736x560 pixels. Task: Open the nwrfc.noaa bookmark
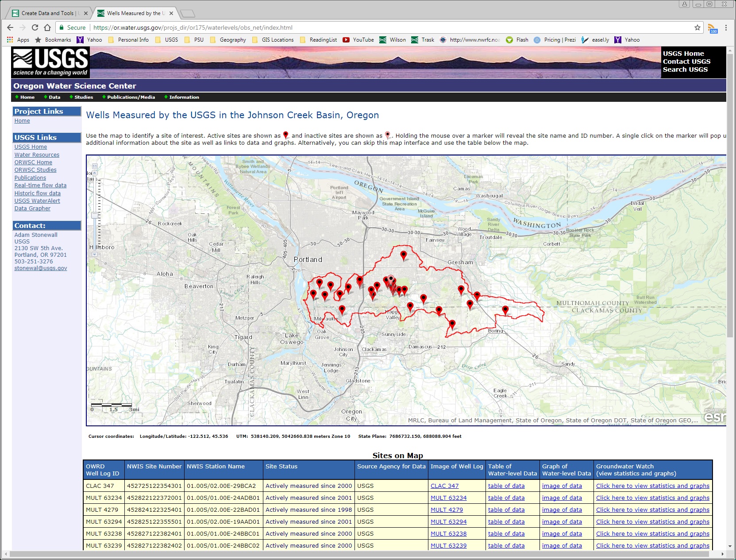(x=470, y=40)
